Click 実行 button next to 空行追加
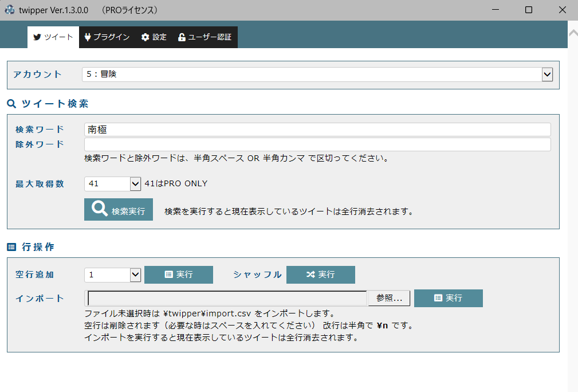This screenshot has width=578, height=392. (x=178, y=275)
